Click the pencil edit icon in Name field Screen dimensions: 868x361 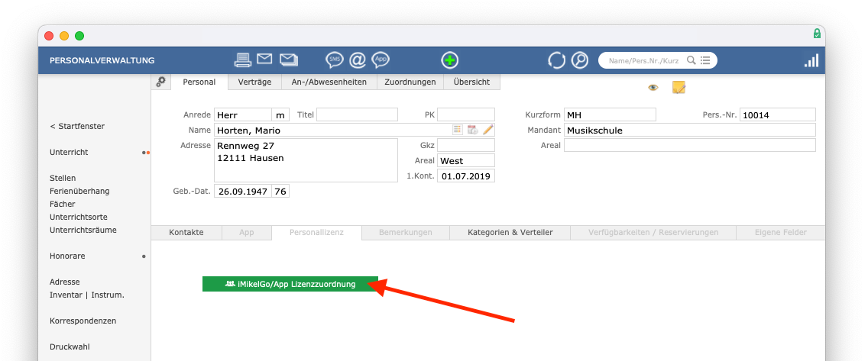point(487,130)
